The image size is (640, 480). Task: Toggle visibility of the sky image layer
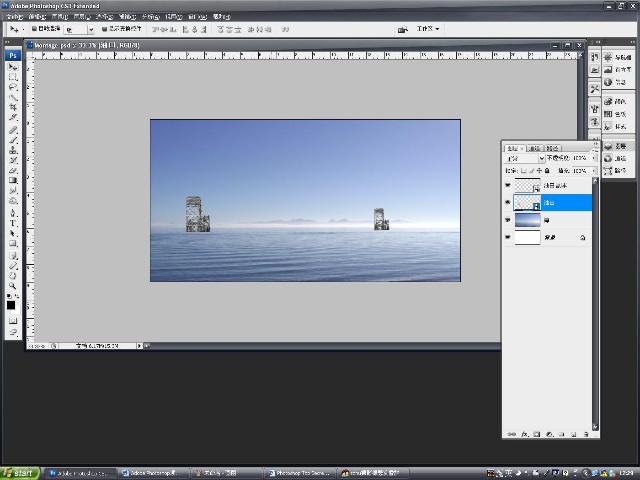pyautogui.click(x=508, y=220)
